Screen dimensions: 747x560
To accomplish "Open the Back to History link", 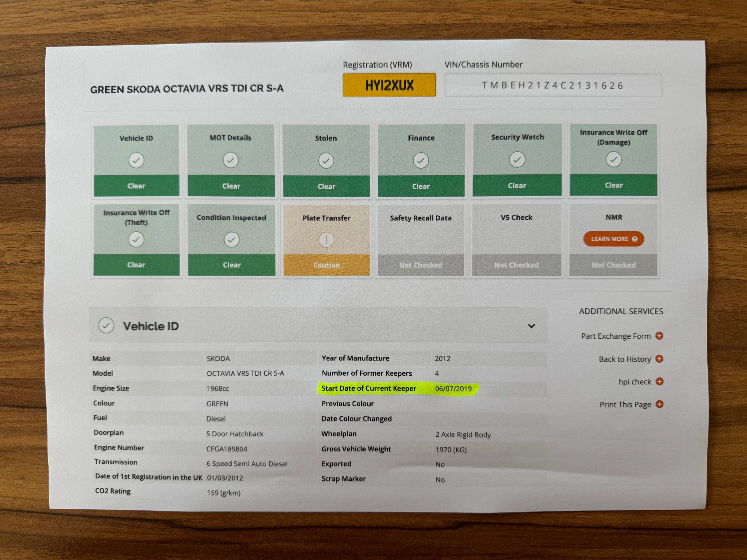I will 625,359.
